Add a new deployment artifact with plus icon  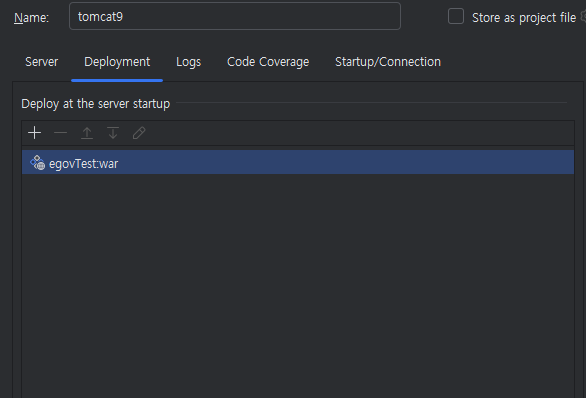[x=34, y=133]
